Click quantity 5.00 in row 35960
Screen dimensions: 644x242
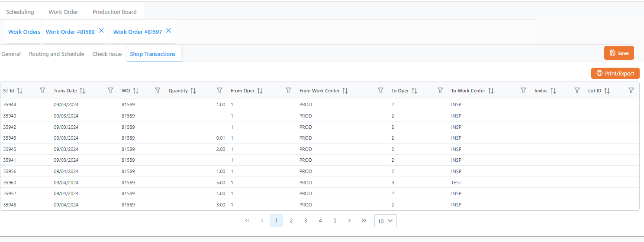point(221,183)
